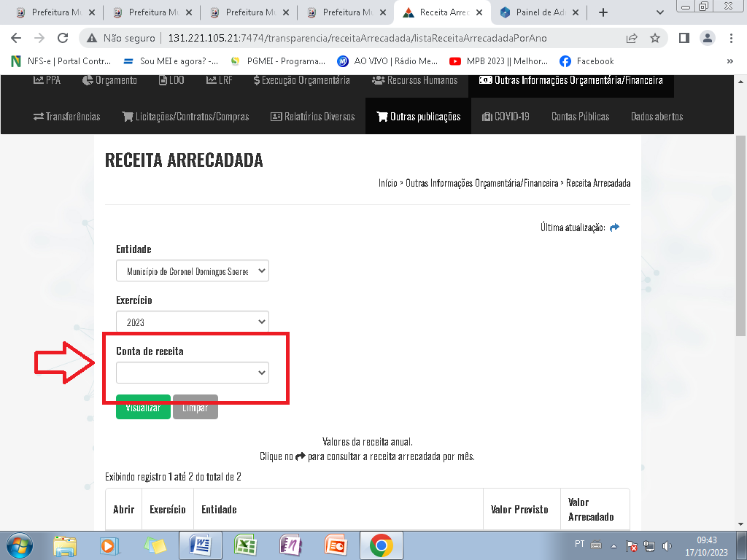Click the not secure warning icon
This screenshot has height=560, width=747.
tap(92, 38)
